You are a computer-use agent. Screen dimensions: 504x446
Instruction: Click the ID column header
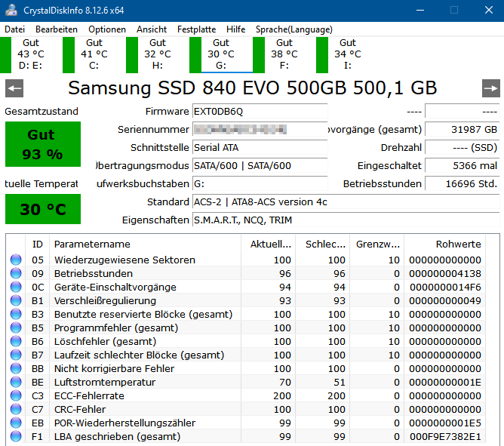click(x=37, y=244)
